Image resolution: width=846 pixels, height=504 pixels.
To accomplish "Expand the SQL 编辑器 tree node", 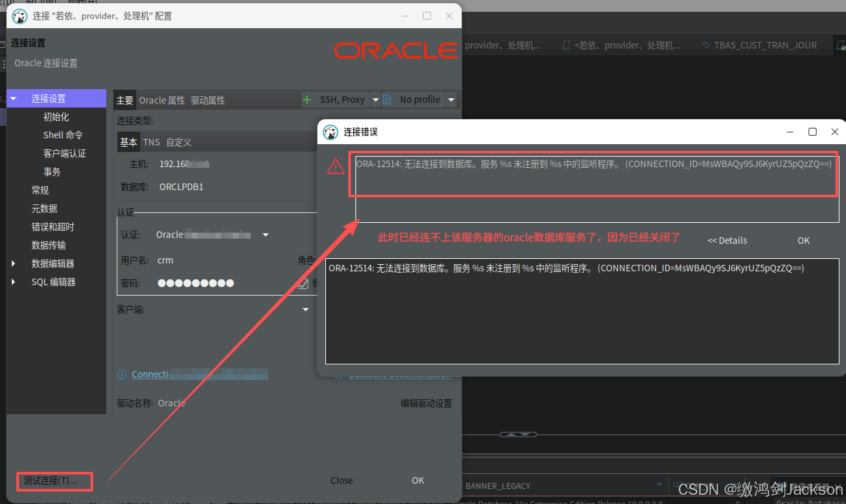I will coord(13,282).
